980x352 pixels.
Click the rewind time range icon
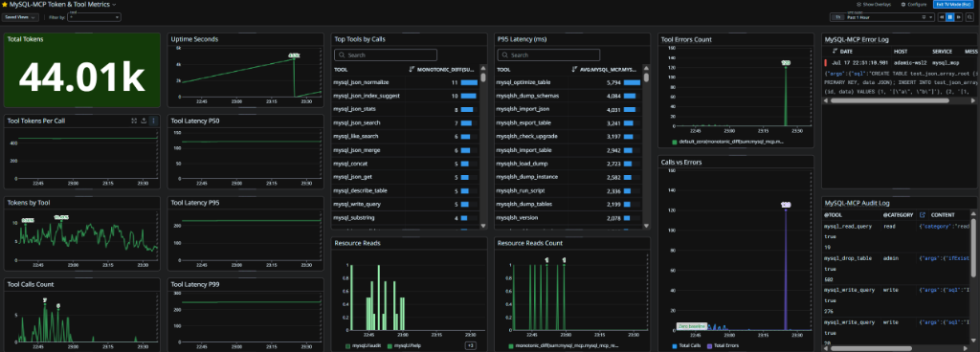click(943, 17)
